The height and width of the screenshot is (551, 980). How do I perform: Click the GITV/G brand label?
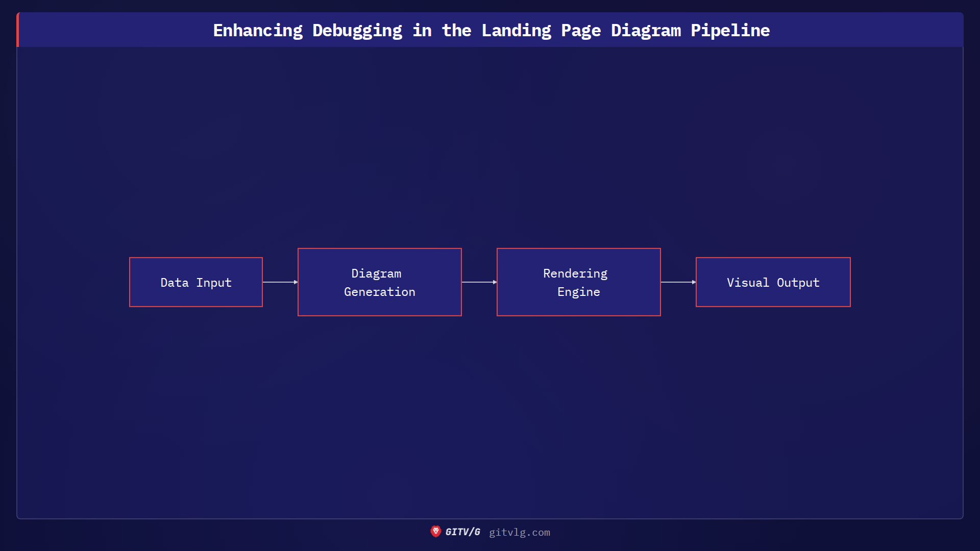pyautogui.click(x=462, y=532)
